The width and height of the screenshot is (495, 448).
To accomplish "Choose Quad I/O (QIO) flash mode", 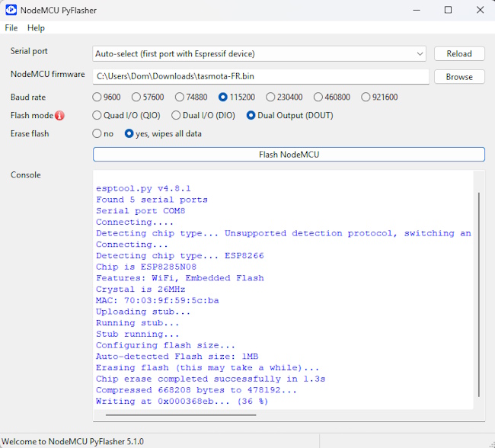I will pyautogui.click(x=126, y=115).
